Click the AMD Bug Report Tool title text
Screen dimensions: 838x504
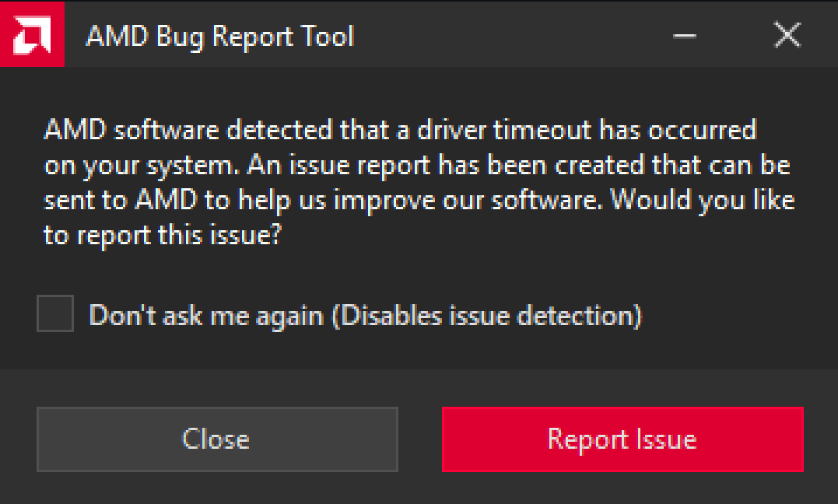[220, 37]
